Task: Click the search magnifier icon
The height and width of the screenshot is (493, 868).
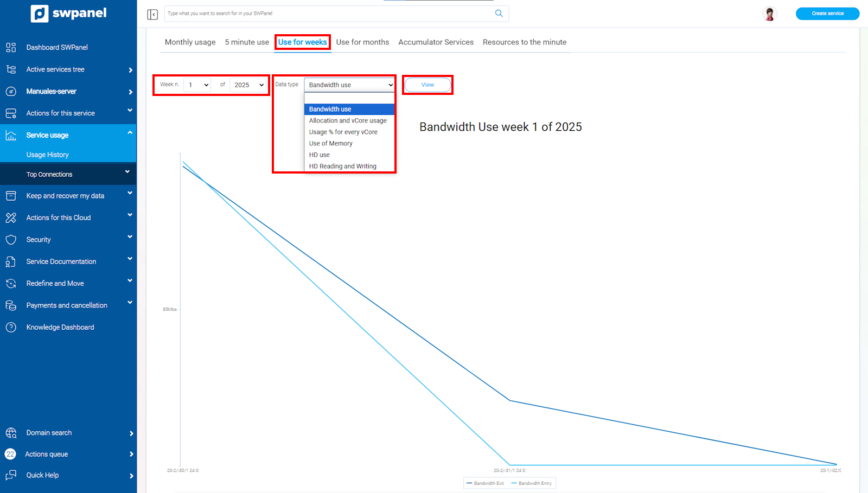Action: click(x=499, y=14)
